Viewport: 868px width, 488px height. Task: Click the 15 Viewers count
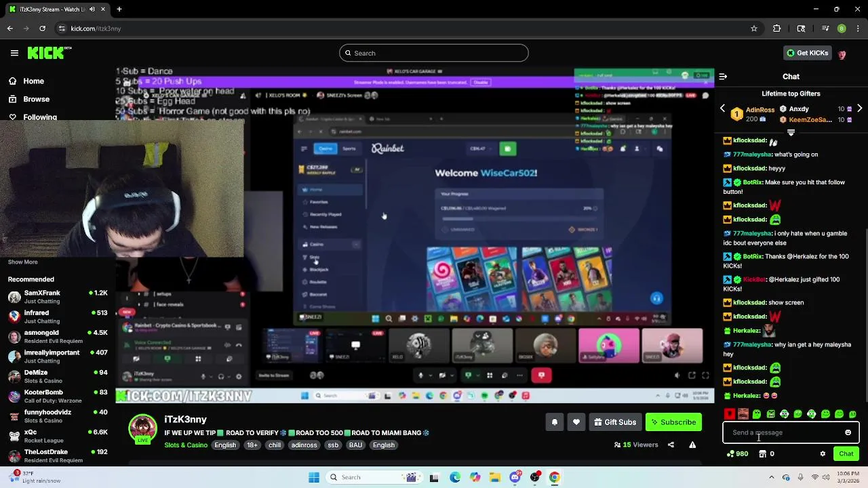[x=635, y=445]
